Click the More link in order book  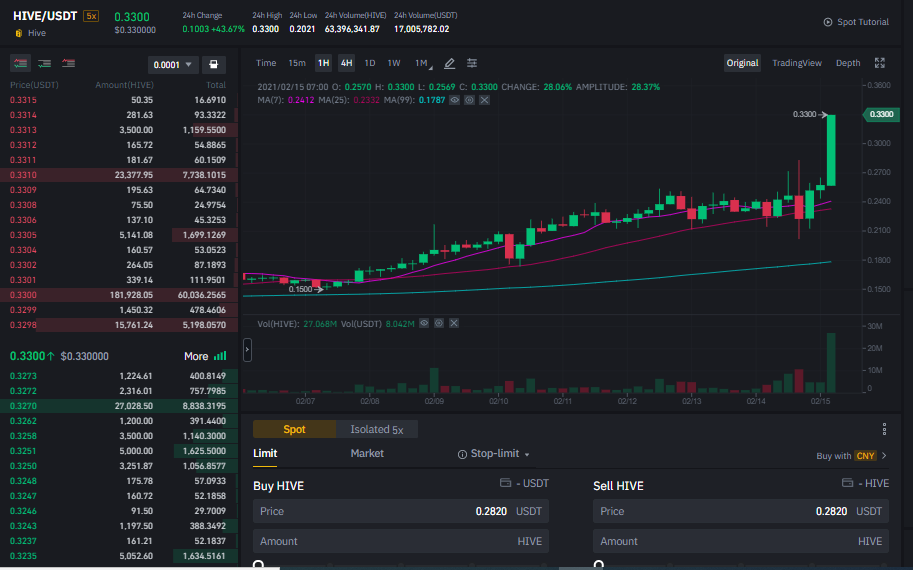coord(196,356)
